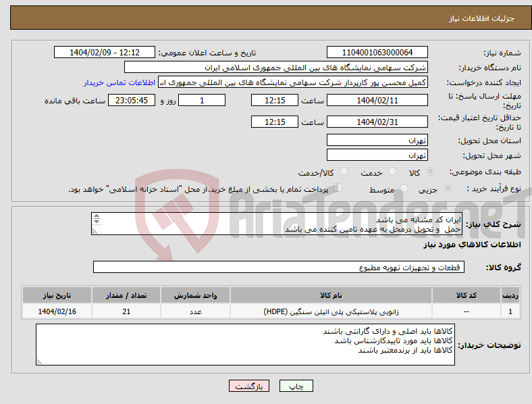
Task: Click the row number cell 1
Action: point(510,311)
